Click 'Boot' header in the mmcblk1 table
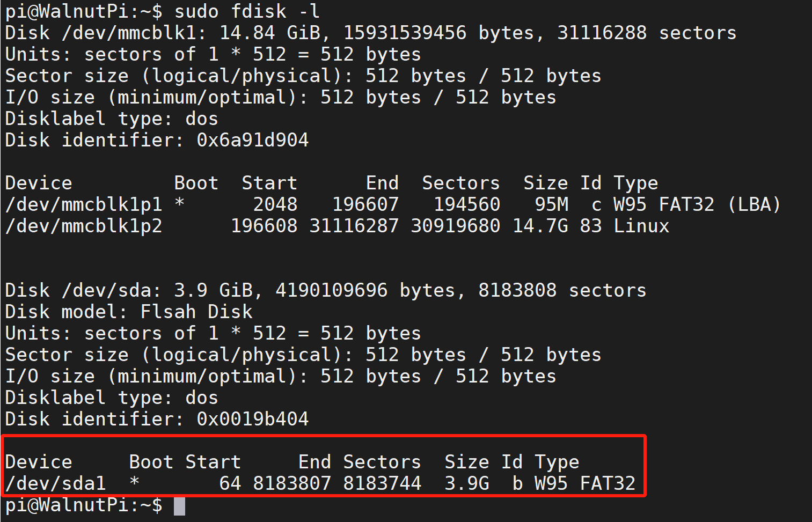The image size is (812, 522). coord(196,183)
